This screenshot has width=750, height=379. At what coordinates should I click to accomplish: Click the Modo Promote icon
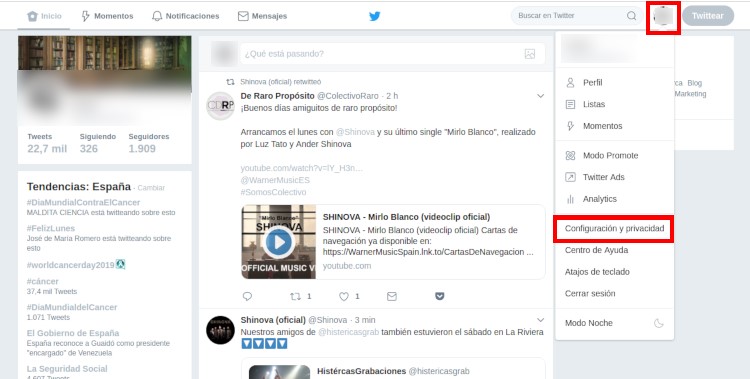[x=570, y=155]
